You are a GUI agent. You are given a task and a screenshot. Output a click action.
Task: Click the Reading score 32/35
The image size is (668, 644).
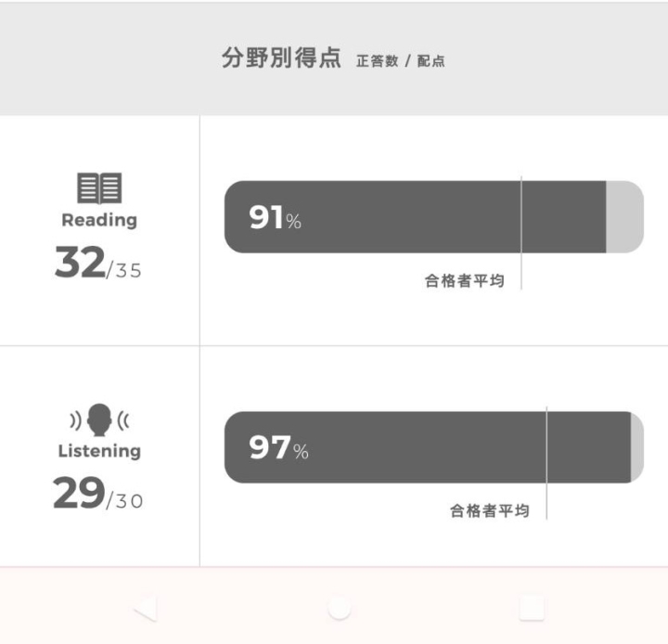click(x=98, y=262)
